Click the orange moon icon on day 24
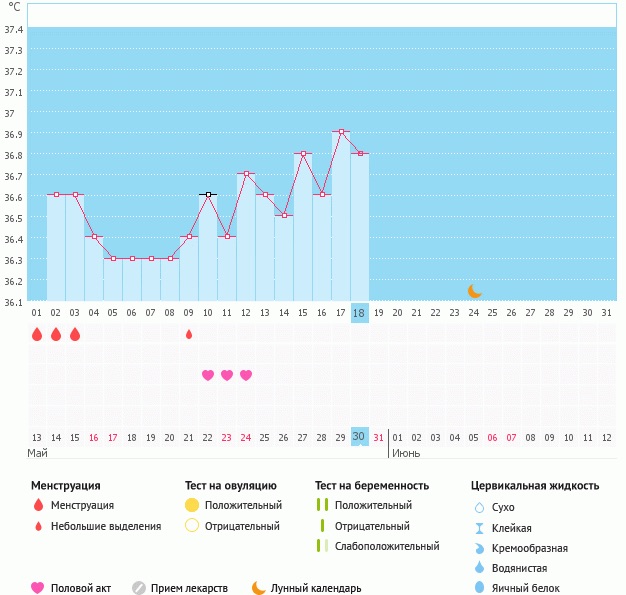The height and width of the screenshot is (595, 626). point(475,291)
